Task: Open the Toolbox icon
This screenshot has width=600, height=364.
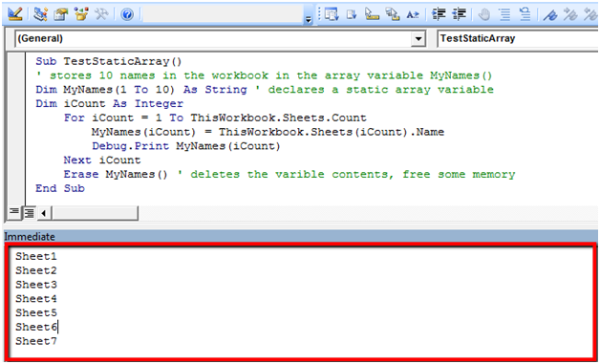Action: pos(102,14)
